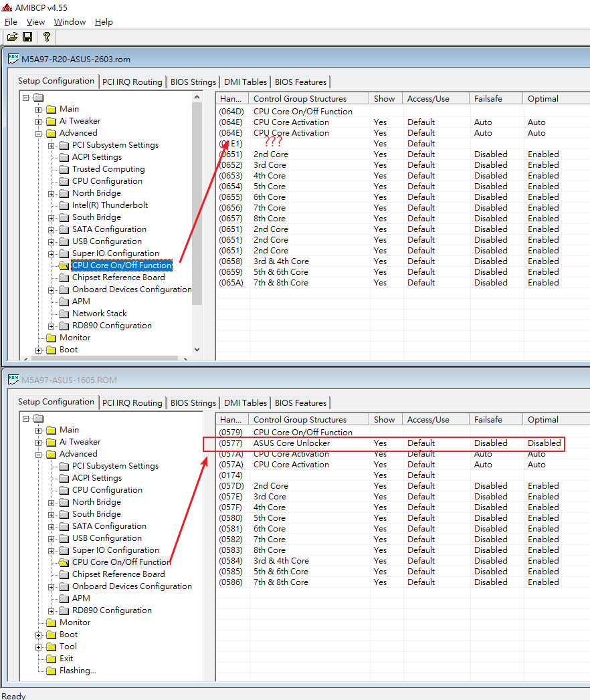
Task: Collapse the Advanced folder in the 2603 ROM tree
Action: [38, 134]
